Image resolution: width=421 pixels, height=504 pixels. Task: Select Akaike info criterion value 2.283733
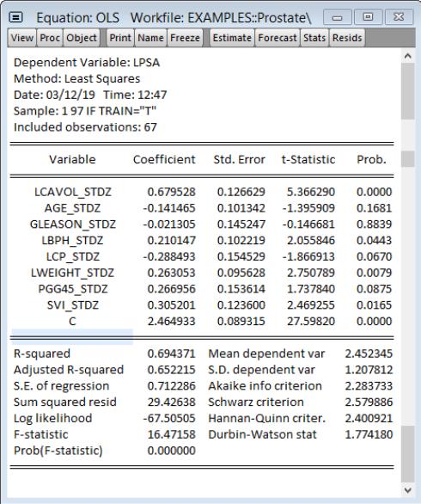[369, 385]
